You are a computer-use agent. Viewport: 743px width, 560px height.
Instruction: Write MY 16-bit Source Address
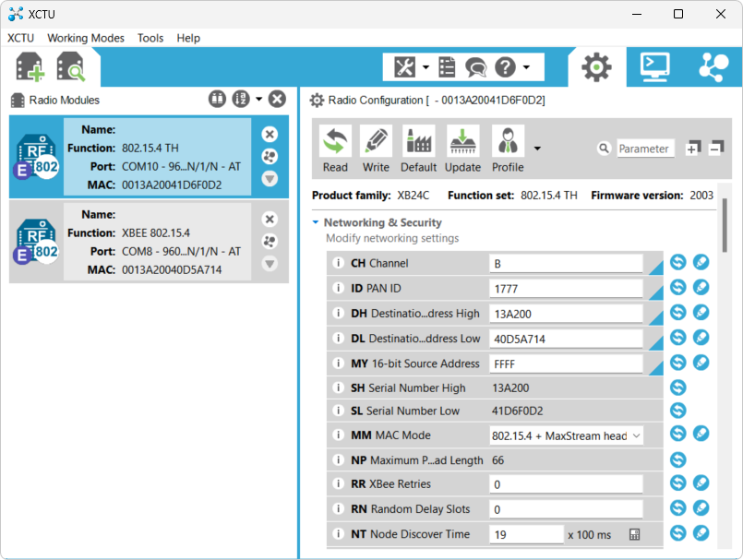(701, 362)
